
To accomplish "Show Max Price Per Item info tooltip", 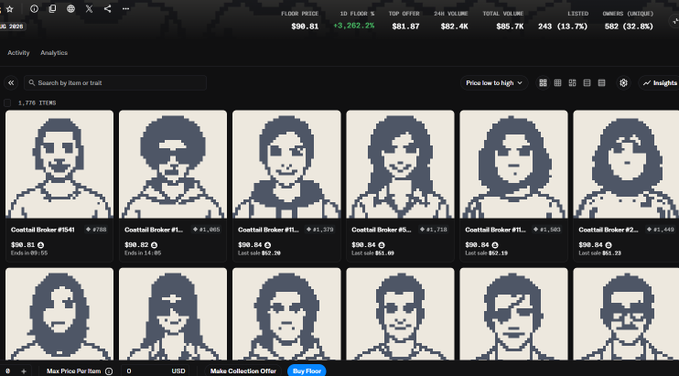I will point(109,371).
